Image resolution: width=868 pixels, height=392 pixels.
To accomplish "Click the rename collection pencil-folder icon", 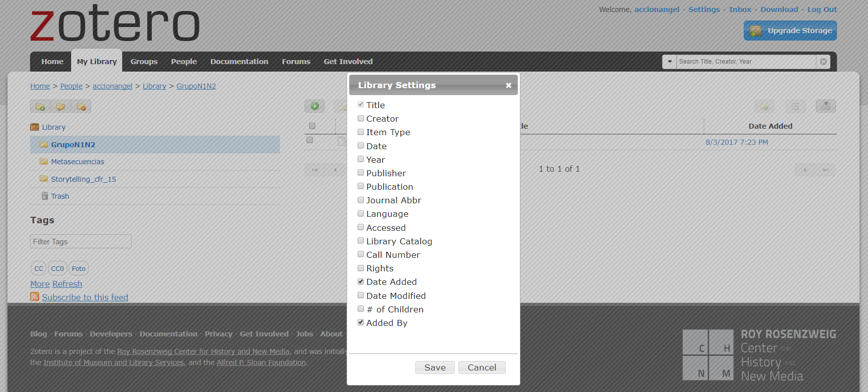I will coord(61,107).
